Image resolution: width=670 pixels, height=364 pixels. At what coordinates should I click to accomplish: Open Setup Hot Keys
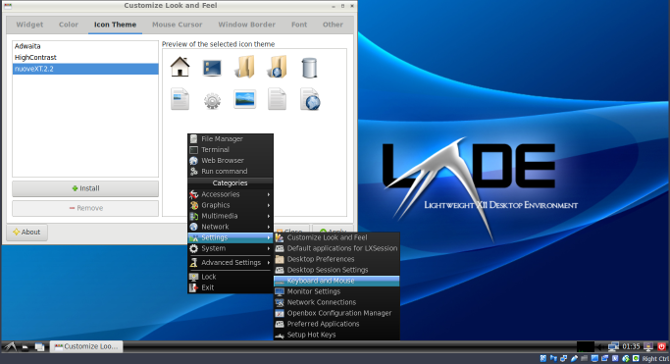click(x=336, y=335)
